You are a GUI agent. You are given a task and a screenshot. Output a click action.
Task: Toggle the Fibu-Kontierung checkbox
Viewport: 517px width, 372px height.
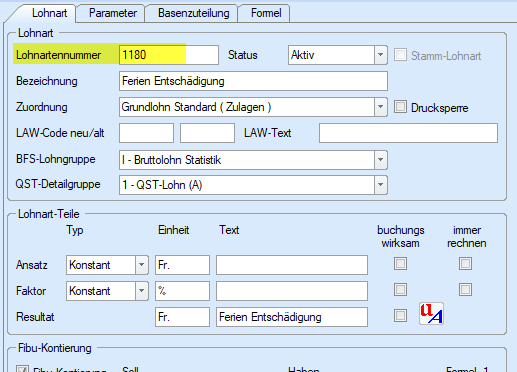pos(22,369)
